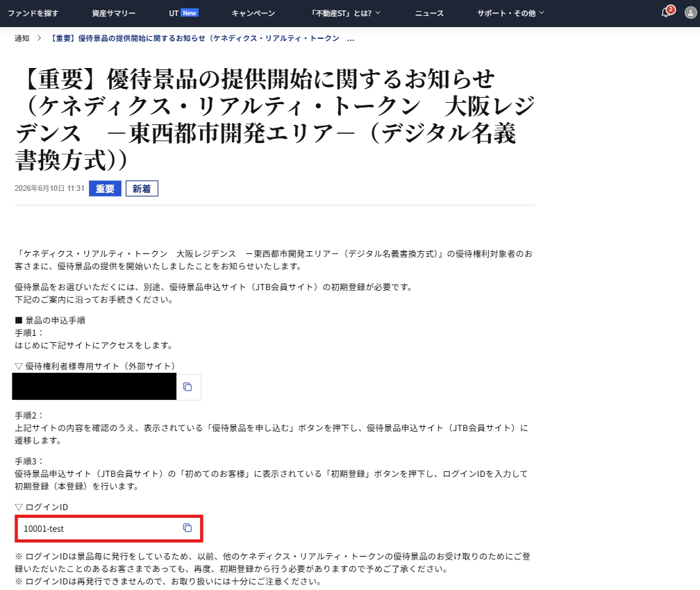Screen dimensions: 700x590
Task: Click the login ID field 10001-test
Action: [109, 528]
